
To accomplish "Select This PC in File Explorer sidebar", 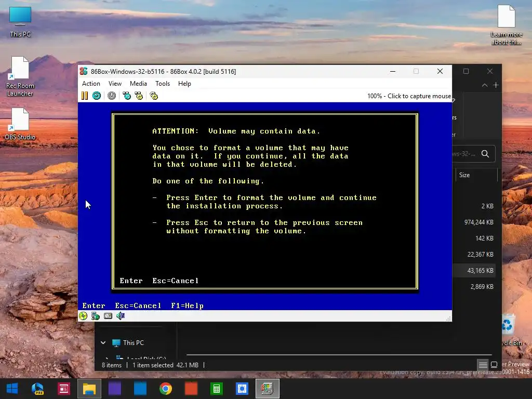I will pos(134,343).
